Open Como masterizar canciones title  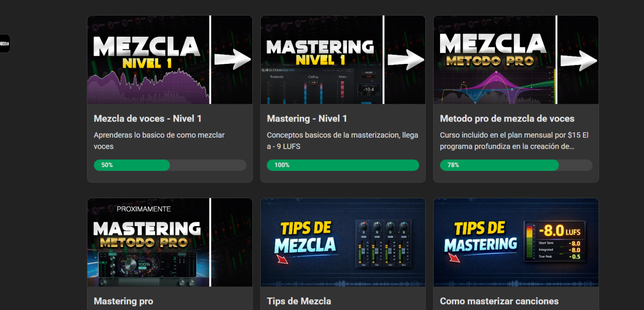click(x=499, y=301)
